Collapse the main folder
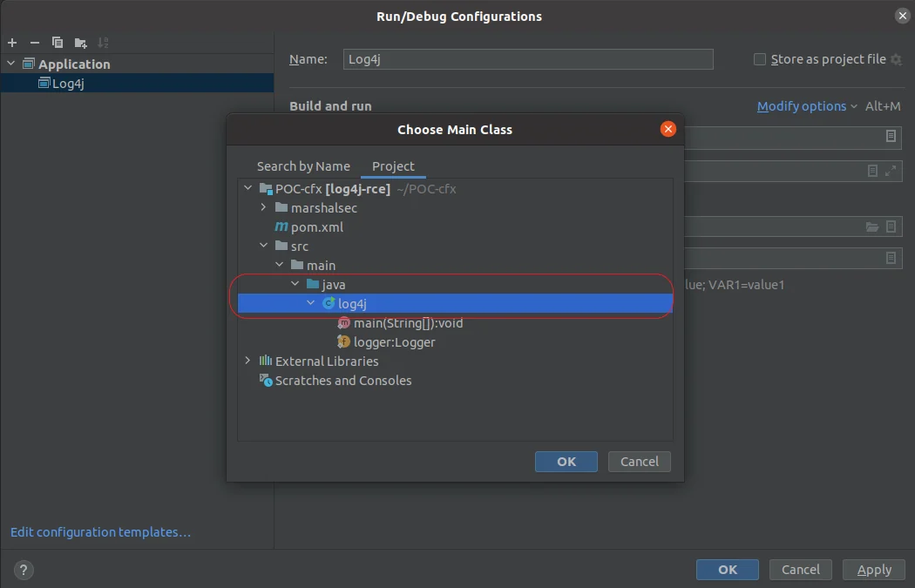The image size is (915, 588). (280, 265)
